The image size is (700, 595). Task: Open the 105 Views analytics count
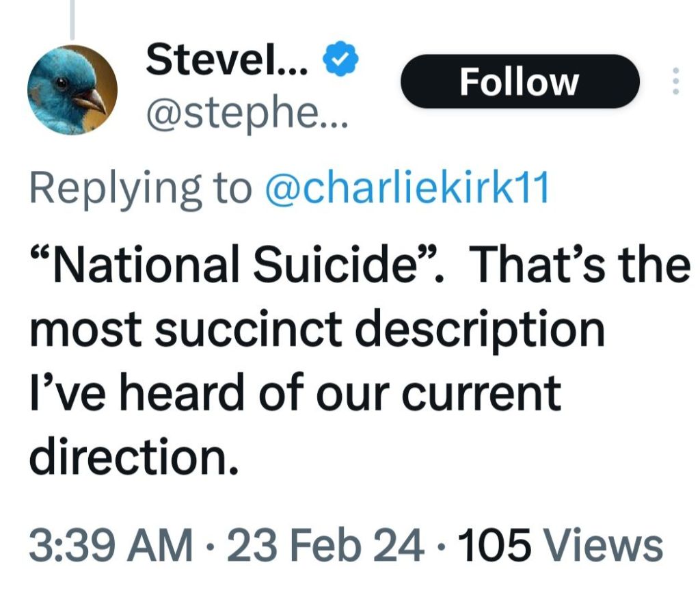coord(562,546)
